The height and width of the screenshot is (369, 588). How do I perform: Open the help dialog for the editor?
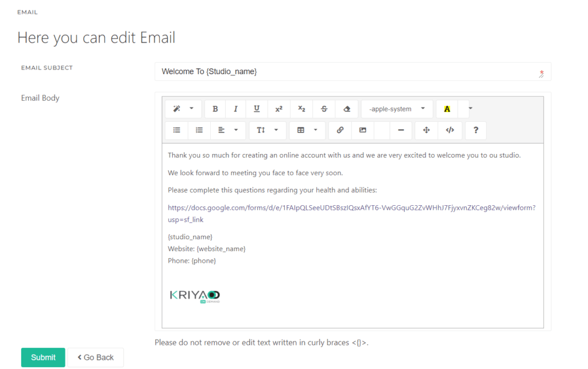(475, 130)
